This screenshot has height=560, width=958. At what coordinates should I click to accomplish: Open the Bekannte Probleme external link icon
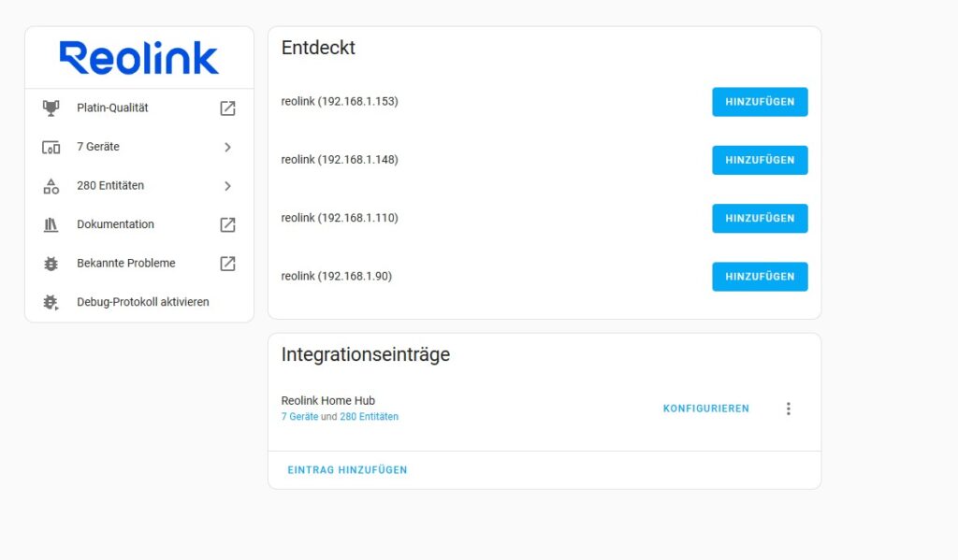[227, 264]
